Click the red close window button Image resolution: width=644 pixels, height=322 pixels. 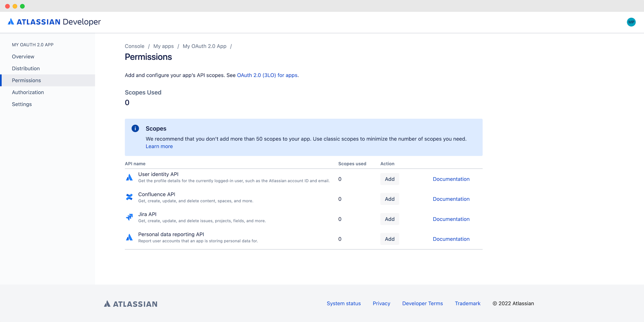click(x=8, y=6)
